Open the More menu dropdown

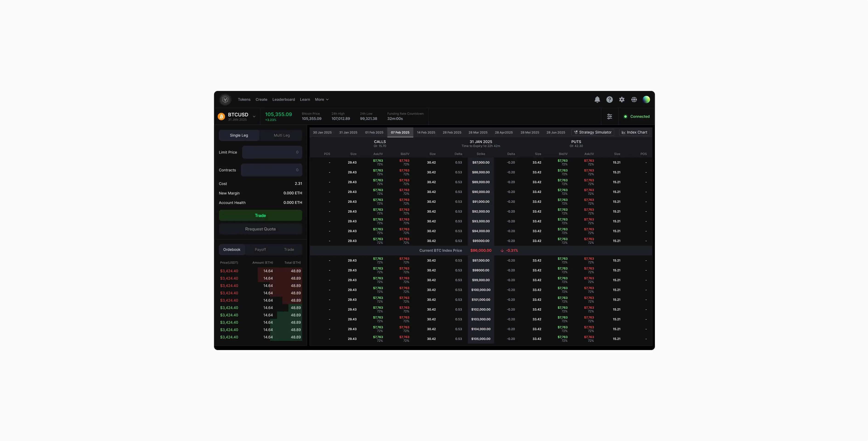[321, 100]
